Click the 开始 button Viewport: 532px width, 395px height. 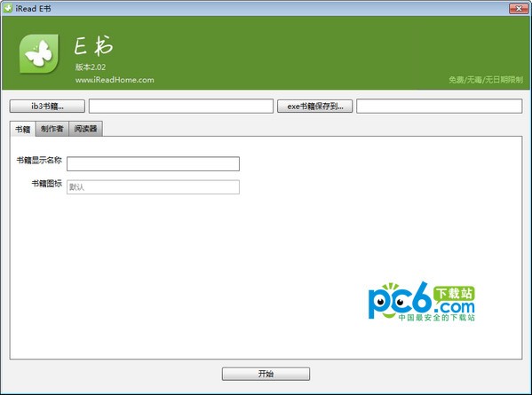(266, 374)
